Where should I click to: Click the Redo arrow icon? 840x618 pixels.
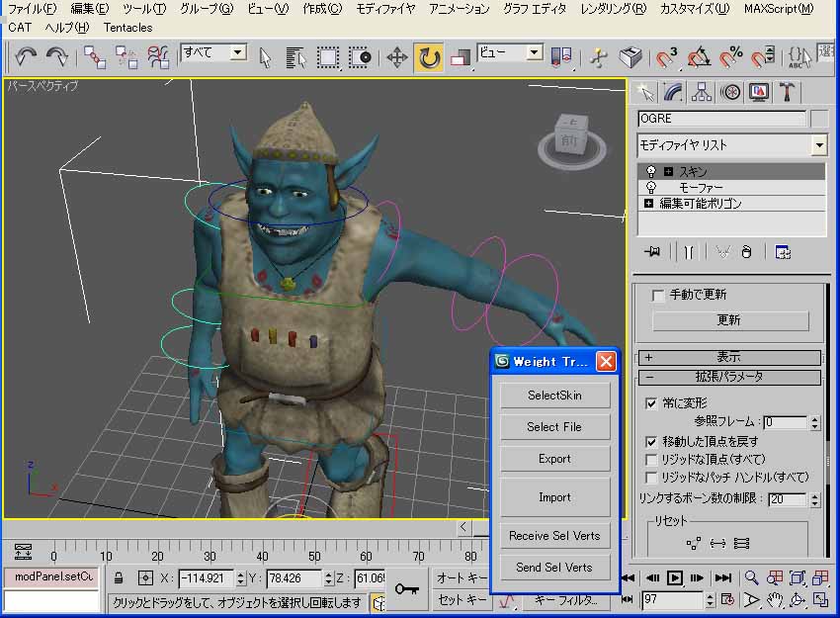click(56, 56)
